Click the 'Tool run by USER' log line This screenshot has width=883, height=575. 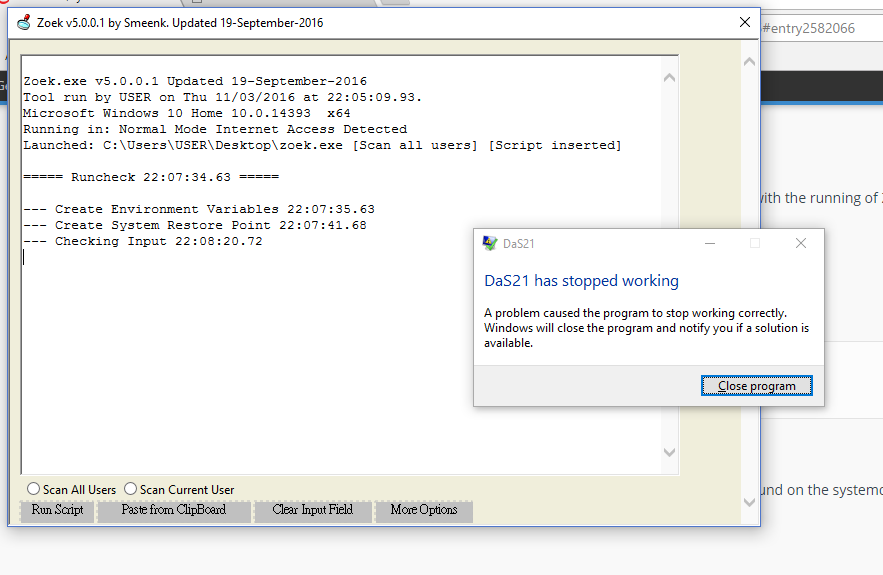(x=222, y=97)
